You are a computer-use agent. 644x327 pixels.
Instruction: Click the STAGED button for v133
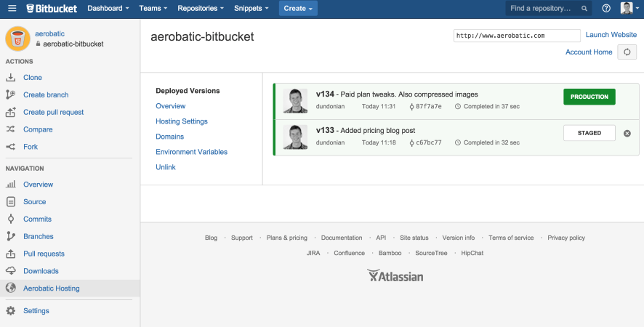coord(589,133)
